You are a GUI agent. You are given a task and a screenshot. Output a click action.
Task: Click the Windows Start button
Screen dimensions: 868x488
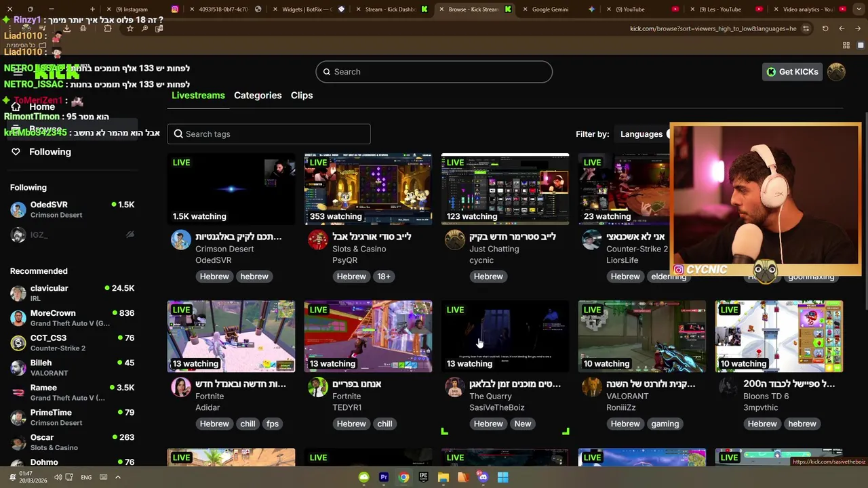(x=502, y=477)
